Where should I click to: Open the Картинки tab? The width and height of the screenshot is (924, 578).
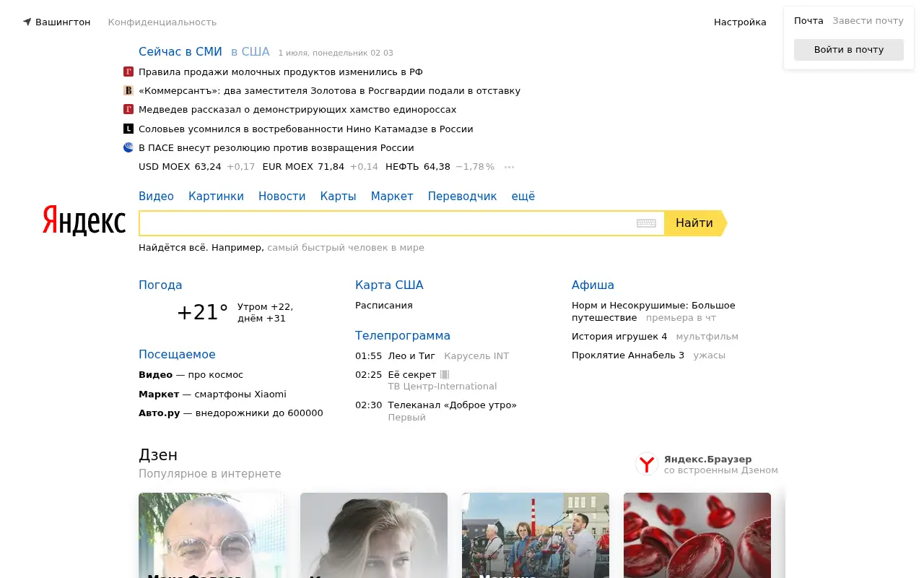(216, 196)
